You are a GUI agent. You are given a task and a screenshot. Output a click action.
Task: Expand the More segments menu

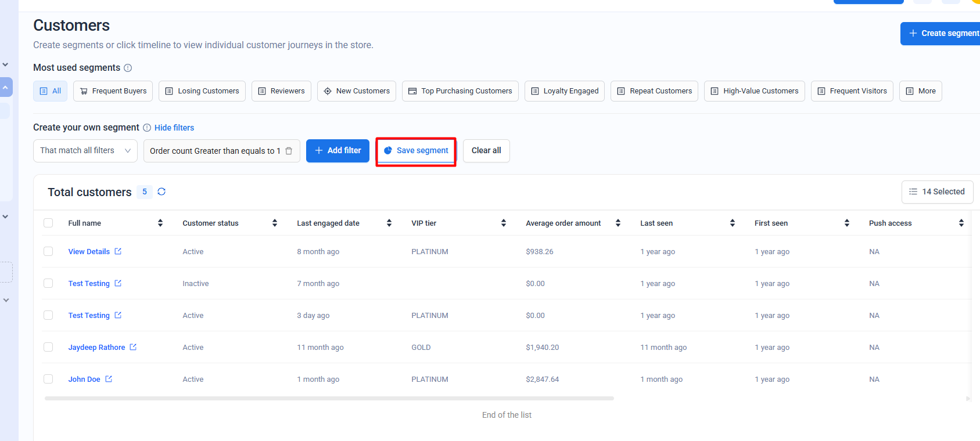click(920, 91)
